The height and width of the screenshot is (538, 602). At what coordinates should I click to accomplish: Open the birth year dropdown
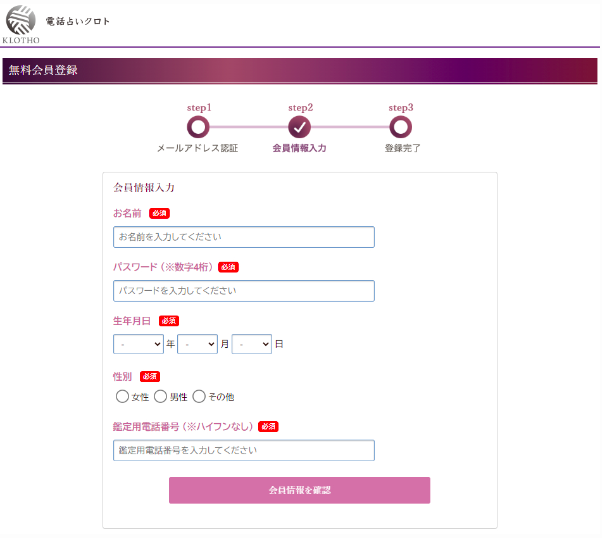(139, 343)
